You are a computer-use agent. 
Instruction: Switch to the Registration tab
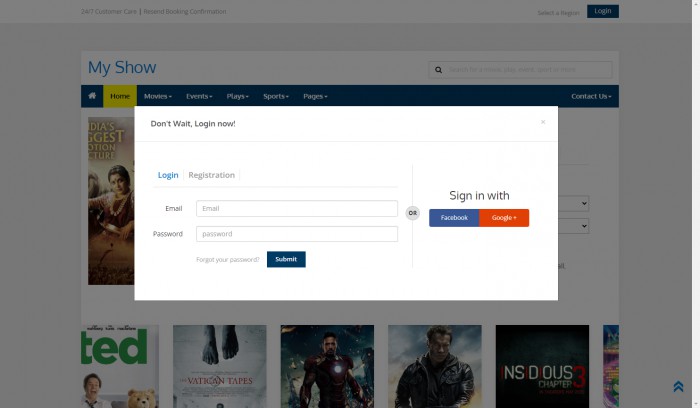[212, 175]
